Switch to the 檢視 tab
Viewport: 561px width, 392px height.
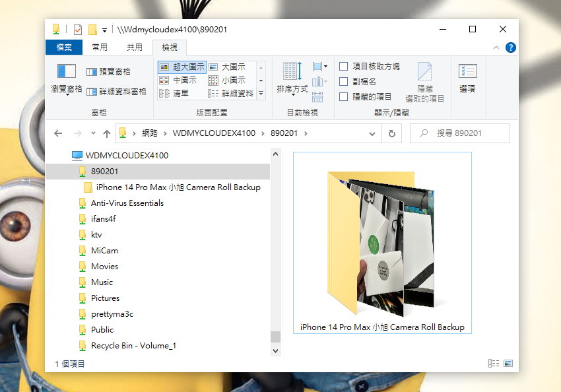pos(170,48)
